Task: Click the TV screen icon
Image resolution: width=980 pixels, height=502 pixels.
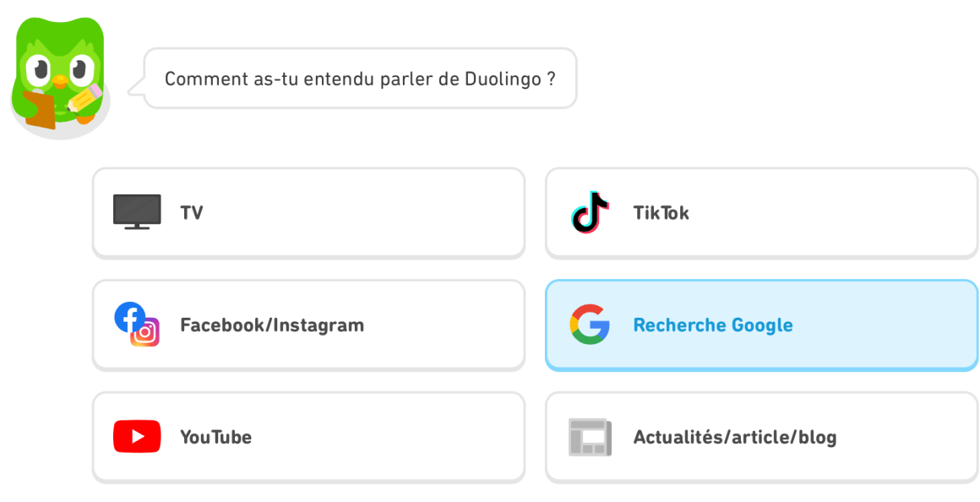Action: [x=137, y=212]
